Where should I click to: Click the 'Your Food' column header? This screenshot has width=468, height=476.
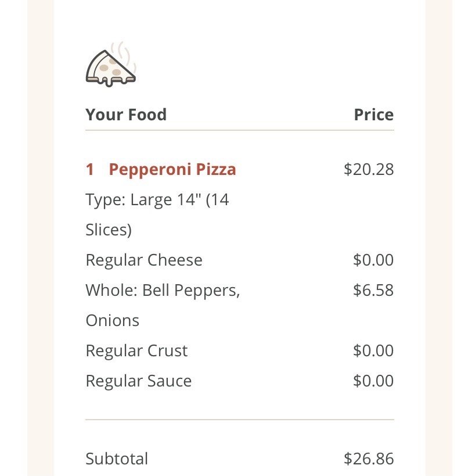click(126, 114)
